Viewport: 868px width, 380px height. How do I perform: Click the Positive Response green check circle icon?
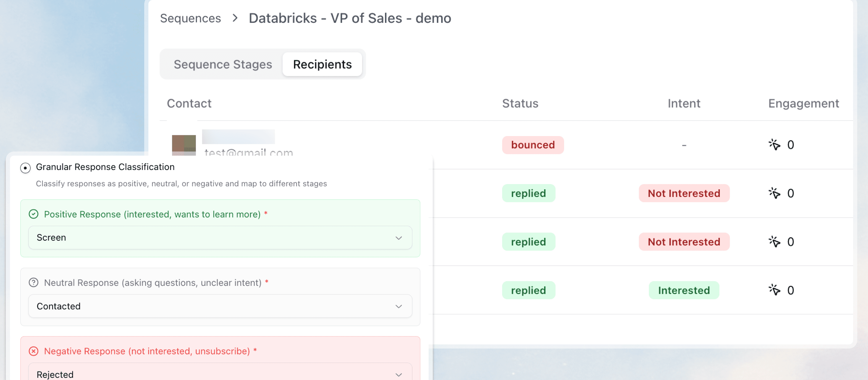pyautogui.click(x=33, y=214)
